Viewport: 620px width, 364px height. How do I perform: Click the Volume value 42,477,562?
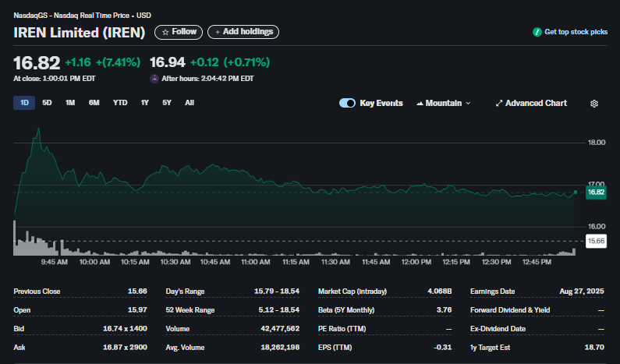click(280, 329)
